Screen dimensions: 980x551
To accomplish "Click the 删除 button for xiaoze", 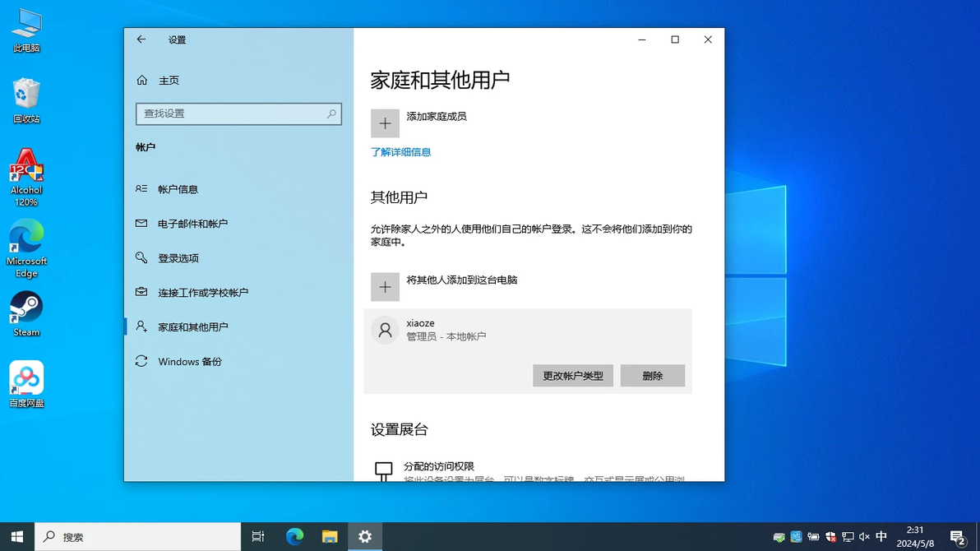I will (653, 375).
